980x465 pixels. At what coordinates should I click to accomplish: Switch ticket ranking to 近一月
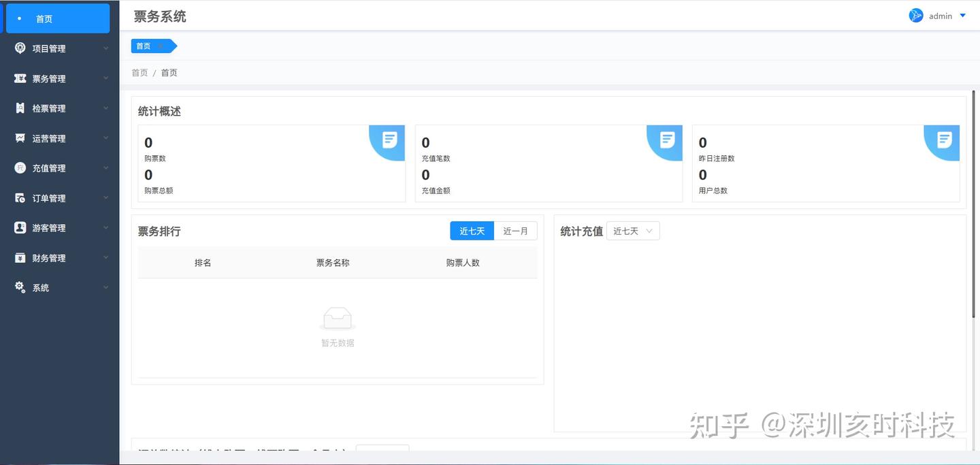pyautogui.click(x=515, y=231)
